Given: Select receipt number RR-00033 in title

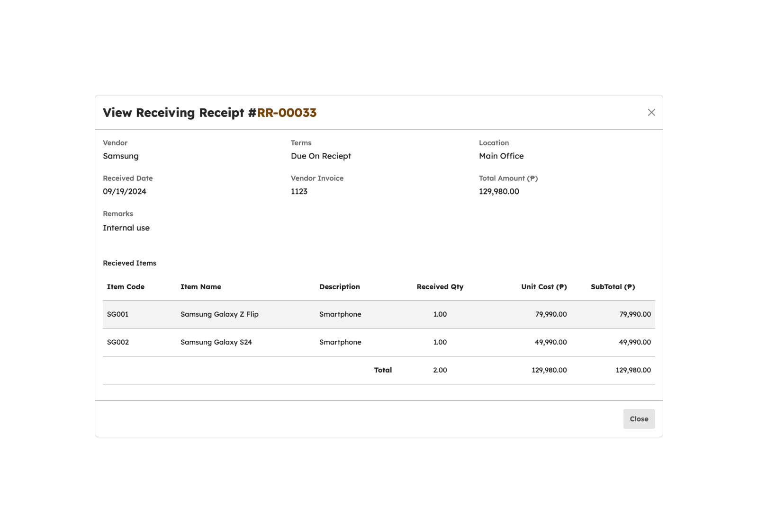Looking at the screenshot, I should [x=287, y=113].
